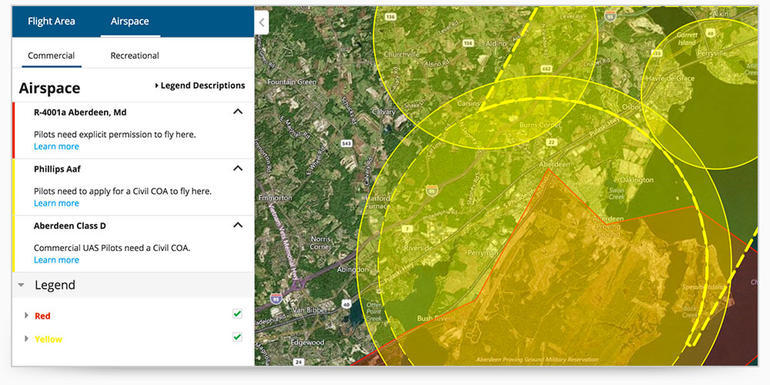Open Learn more under Phillips Aaf

56,203
